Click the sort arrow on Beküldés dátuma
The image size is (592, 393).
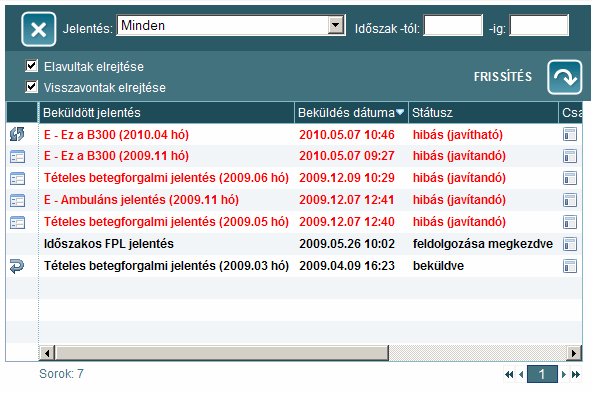coord(400,112)
